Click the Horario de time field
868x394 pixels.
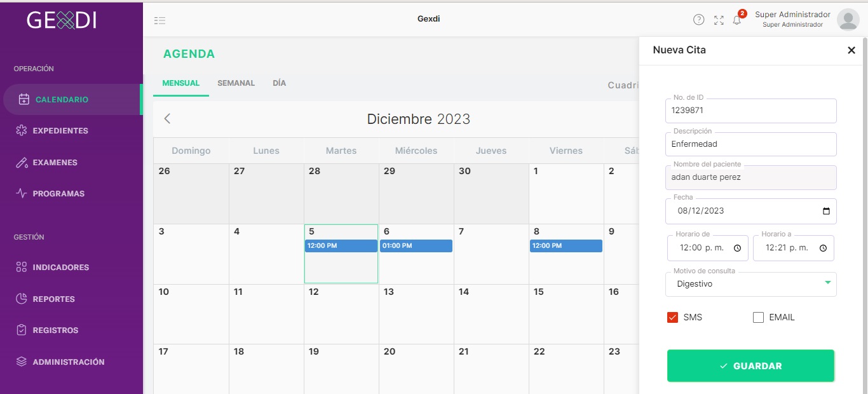tap(708, 248)
